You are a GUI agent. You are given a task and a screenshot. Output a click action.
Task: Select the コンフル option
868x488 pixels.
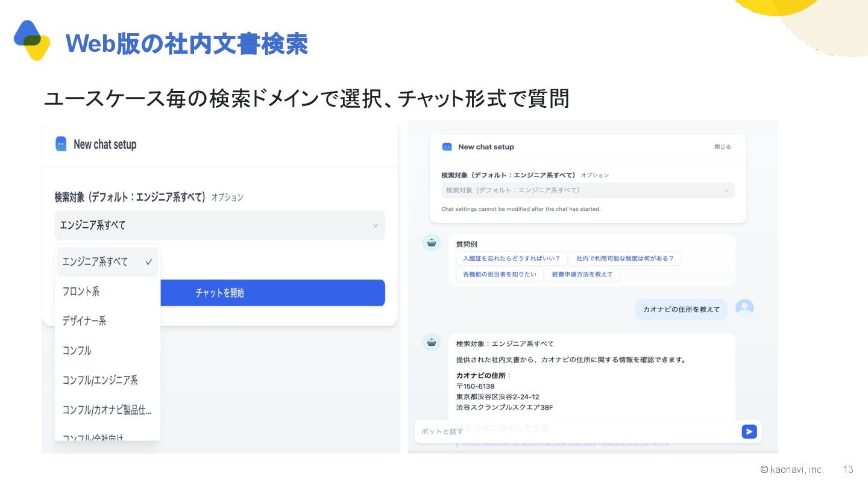tap(77, 351)
